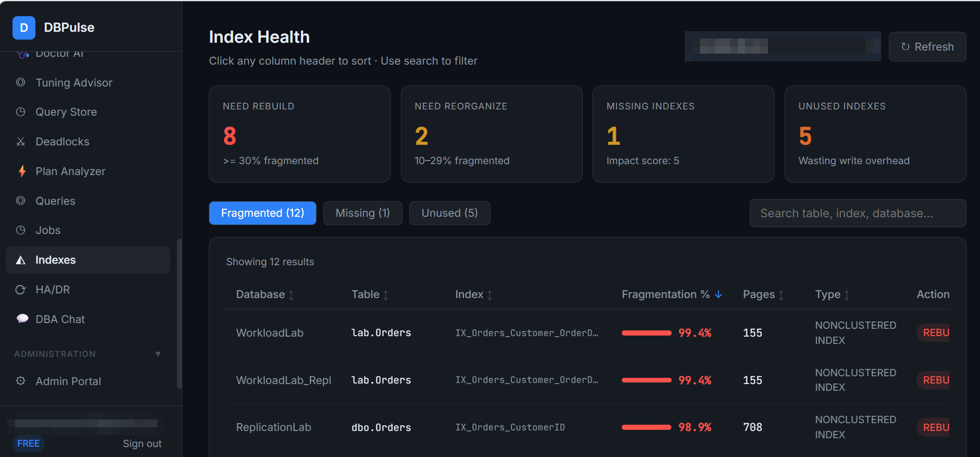The image size is (980, 457).
Task: Click the Deadlocks crossed-swords icon
Action: [21, 142]
